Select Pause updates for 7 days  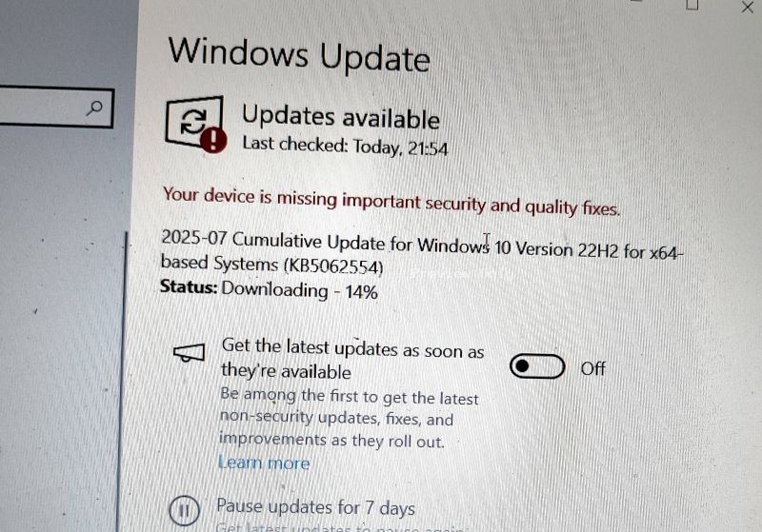[315, 507]
